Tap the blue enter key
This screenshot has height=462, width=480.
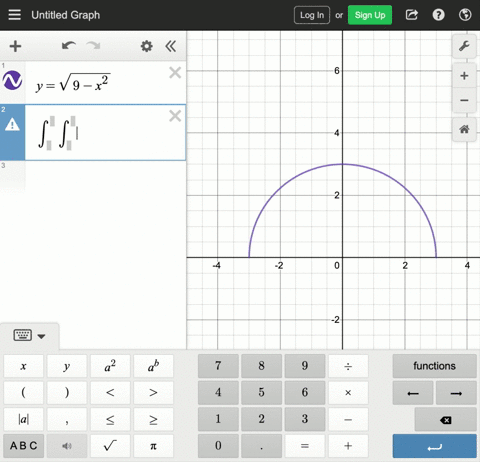click(434, 446)
